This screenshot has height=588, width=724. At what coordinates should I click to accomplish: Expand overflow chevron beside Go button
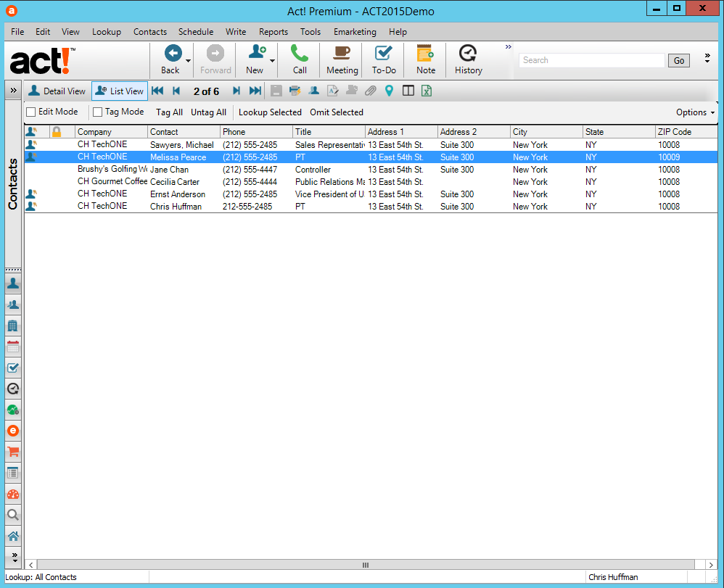(707, 58)
